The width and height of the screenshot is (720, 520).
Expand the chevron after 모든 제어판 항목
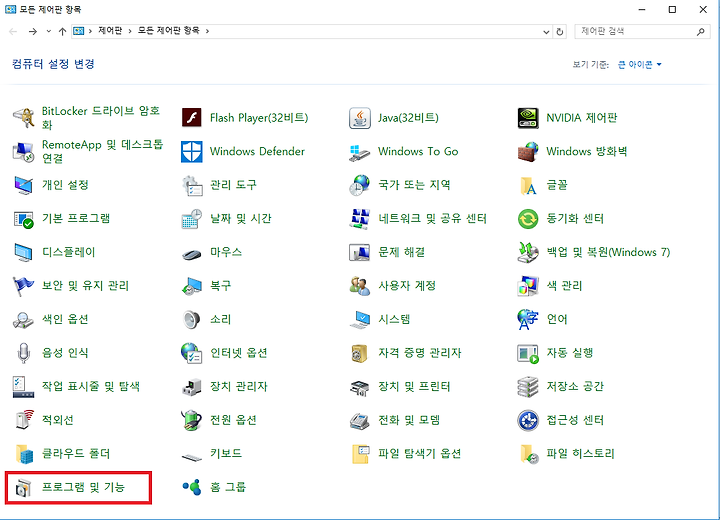[208, 31]
